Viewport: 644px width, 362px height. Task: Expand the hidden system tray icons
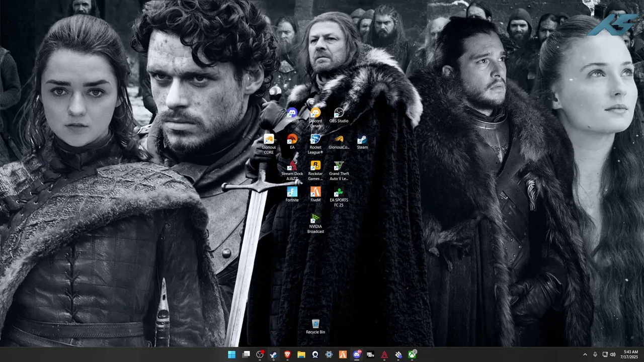[x=585, y=354]
